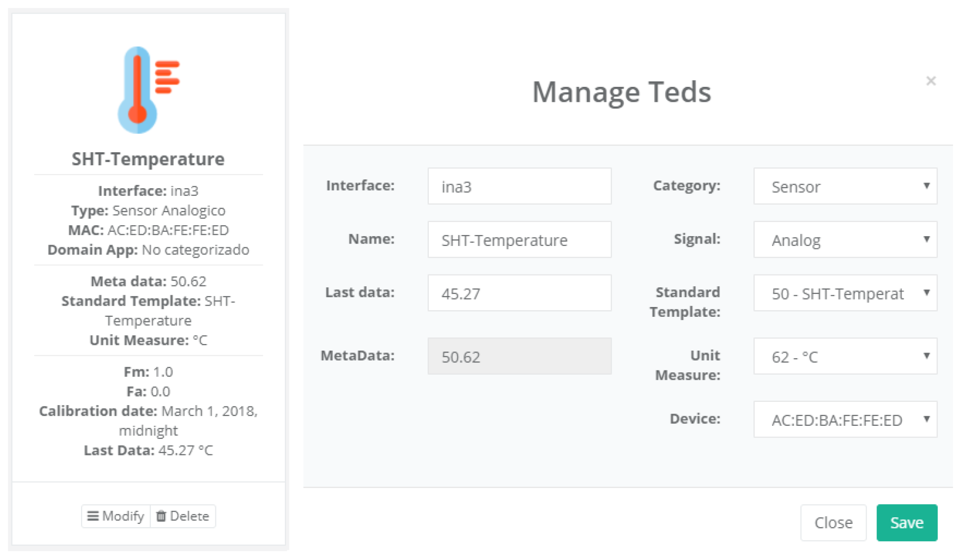Click the hamburger icon on Modify
This screenshot has width=960, height=560.
coord(93,516)
